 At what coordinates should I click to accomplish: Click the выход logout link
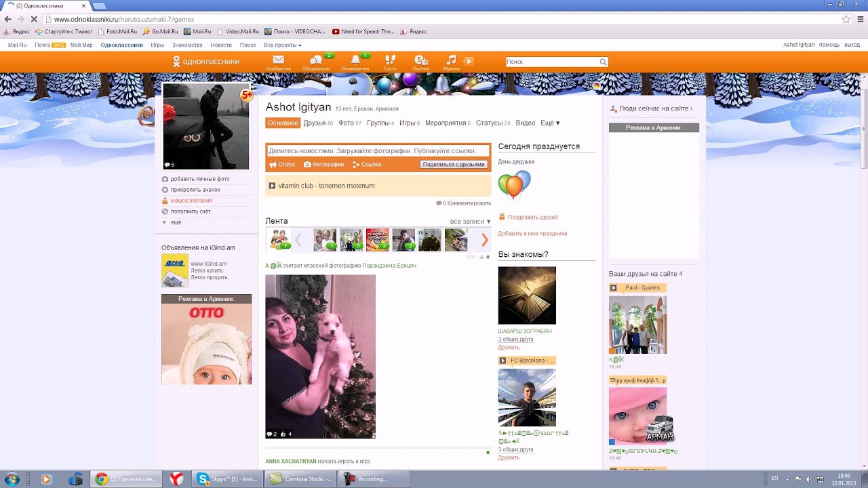click(x=852, y=45)
